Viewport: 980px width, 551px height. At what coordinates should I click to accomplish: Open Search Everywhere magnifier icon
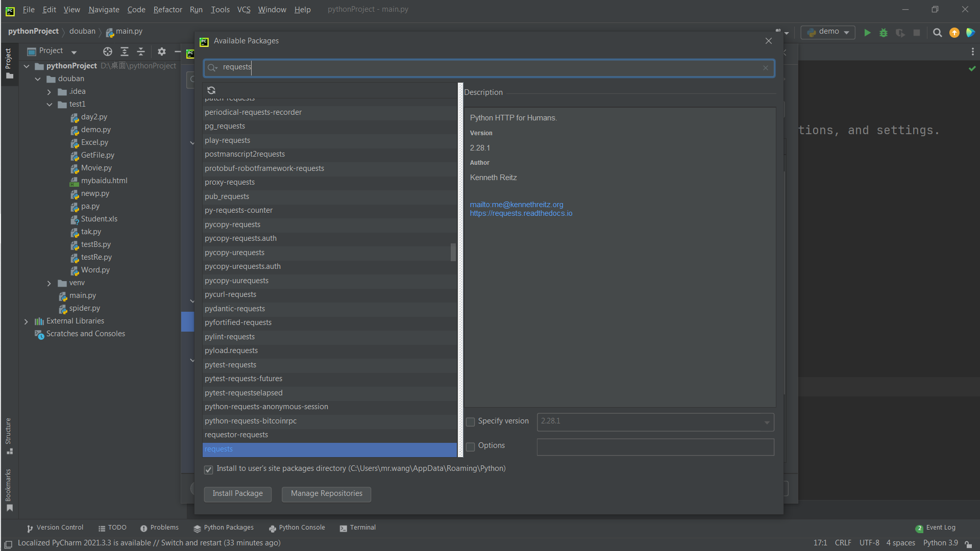coord(937,33)
